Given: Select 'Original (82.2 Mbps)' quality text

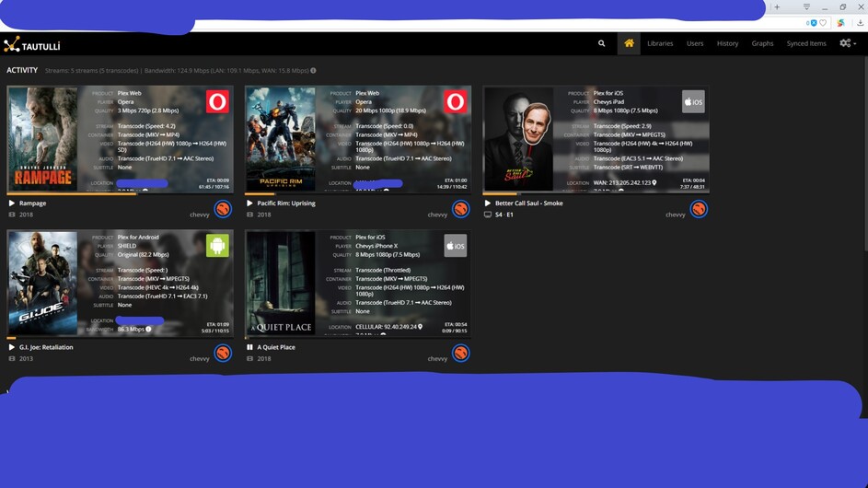Looking at the screenshot, I should (144, 255).
